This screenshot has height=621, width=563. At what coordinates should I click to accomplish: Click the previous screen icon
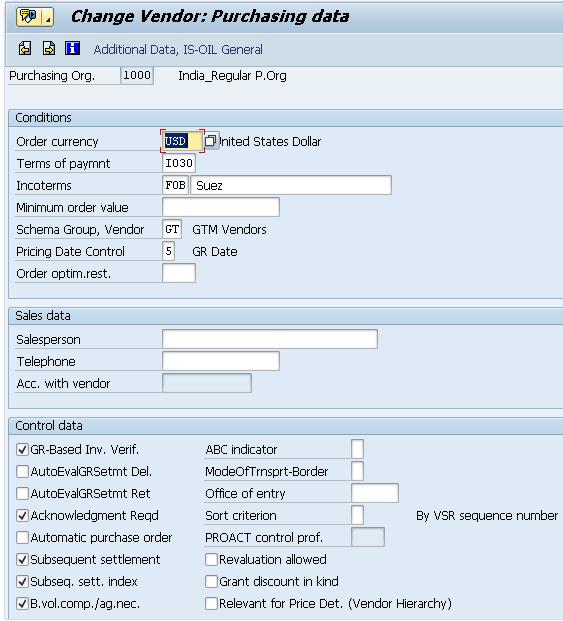click(x=25, y=48)
